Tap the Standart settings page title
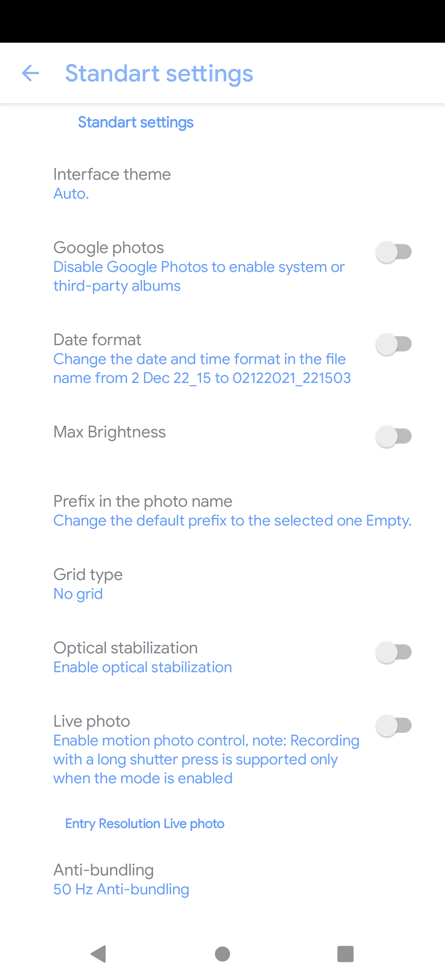This screenshot has width=445, height=980. (x=159, y=73)
